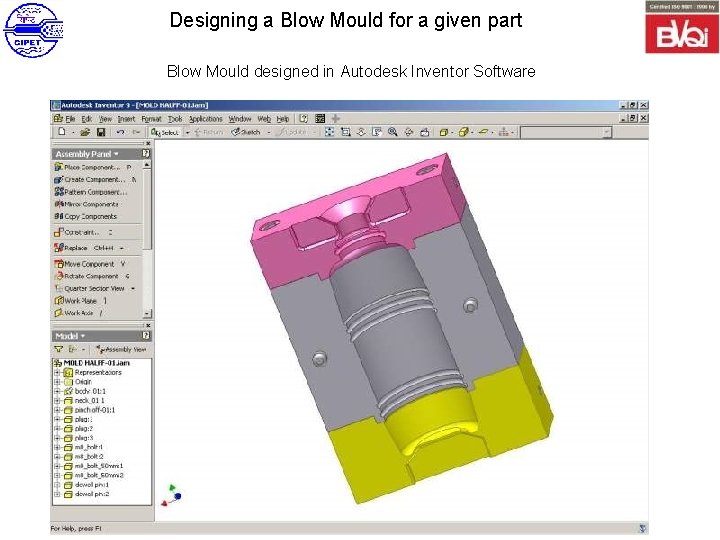
Task: Click the Select tool button
Action: (165, 132)
